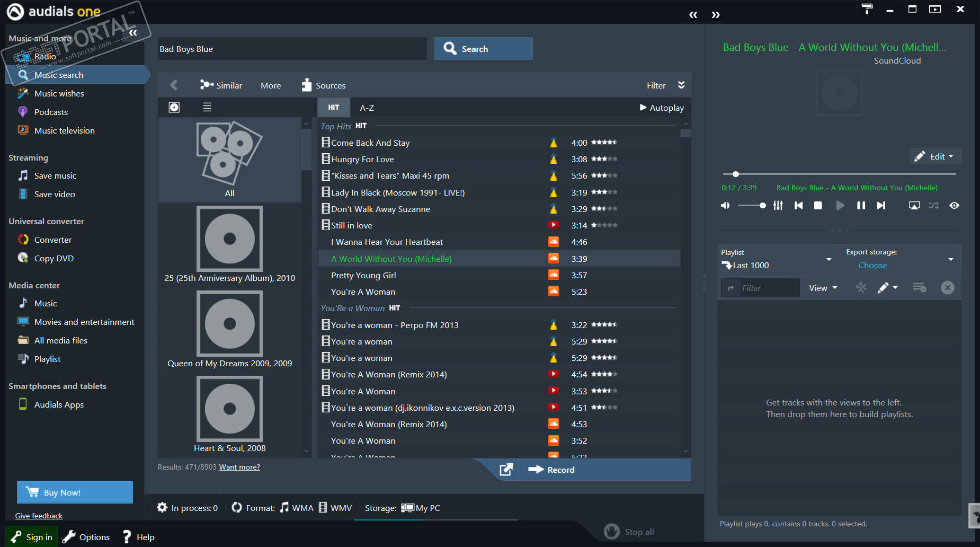Image resolution: width=980 pixels, height=547 pixels.
Task: Skip to next track in player
Action: tap(881, 205)
